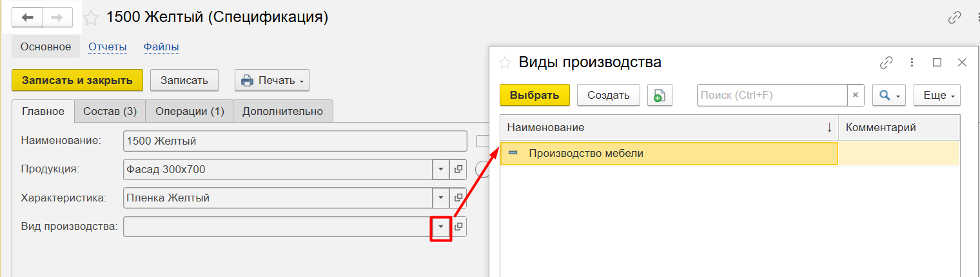Open the three-dot menu in Виды производства
Image resolution: width=980 pixels, height=277 pixels.
coord(912,63)
